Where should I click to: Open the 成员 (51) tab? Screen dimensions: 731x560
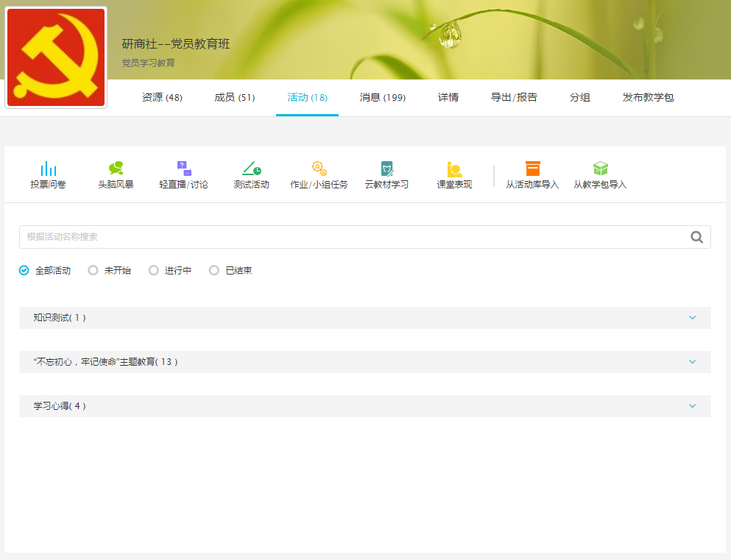coord(234,98)
